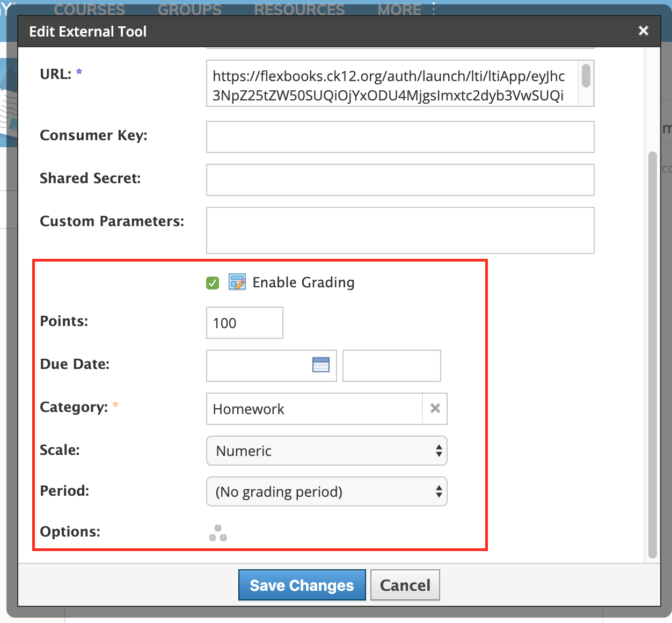Open the Category Homework combo box
This screenshot has height=623, width=672.
tap(315, 409)
